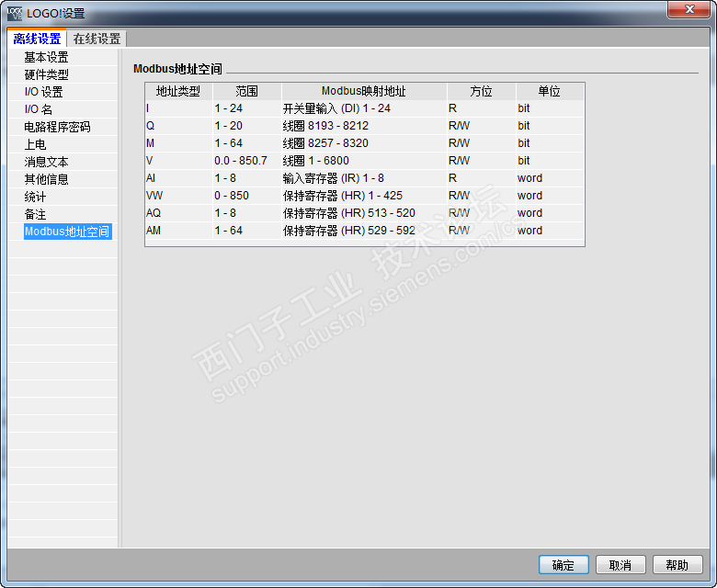Click the '开关量输入 (DI) 1 - 24' cell
Viewport: 717px width, 588px height.
364,108
